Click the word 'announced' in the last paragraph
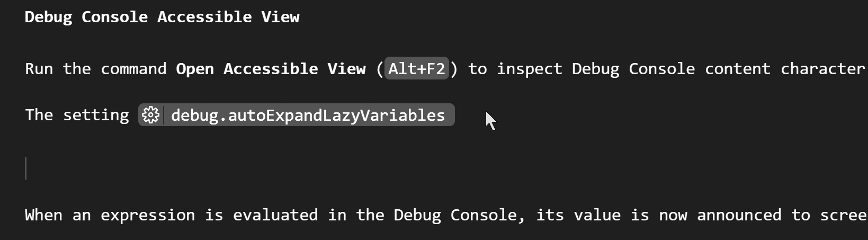The image size is (868, 240). point(739,215)
